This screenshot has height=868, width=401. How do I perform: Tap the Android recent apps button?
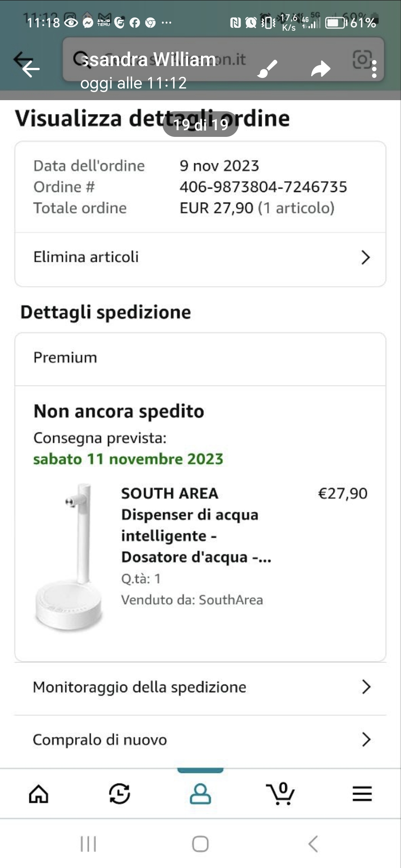[88, 844]
